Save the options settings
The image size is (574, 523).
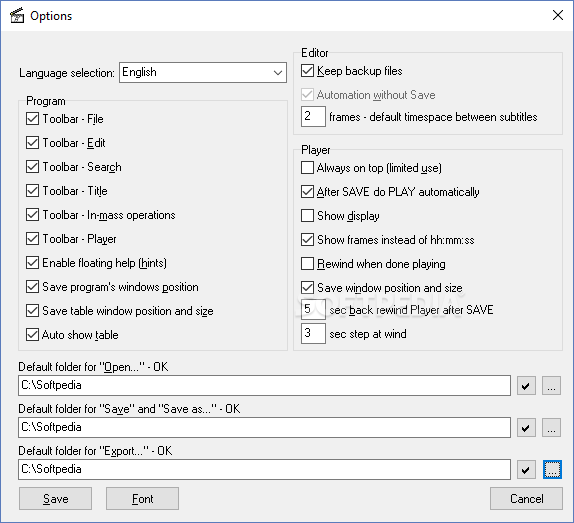click(55, 498)
